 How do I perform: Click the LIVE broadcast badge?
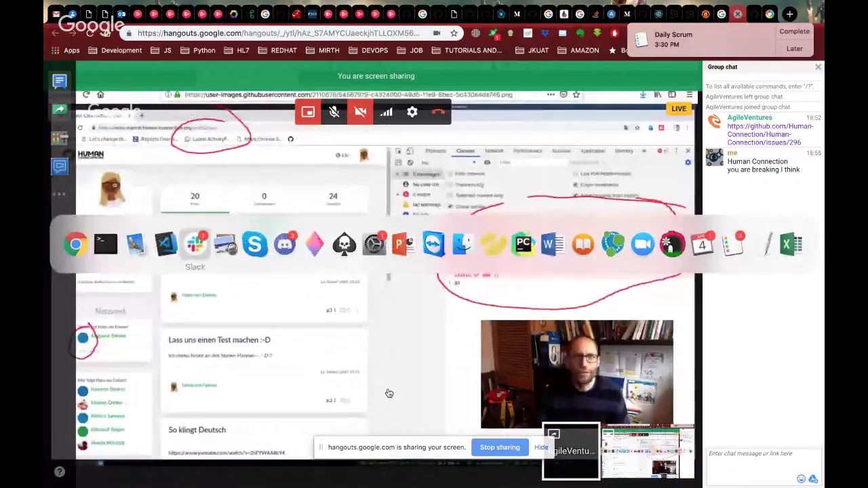point(678,108)
